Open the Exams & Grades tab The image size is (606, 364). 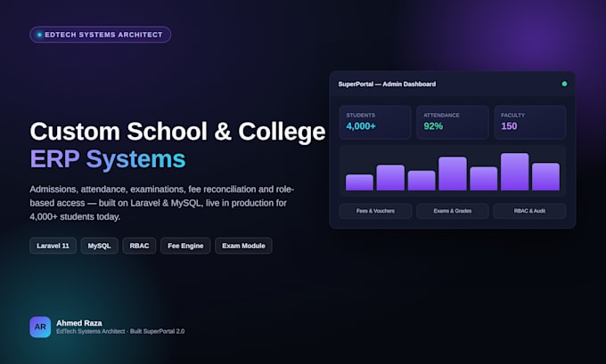tap(453, 211)
